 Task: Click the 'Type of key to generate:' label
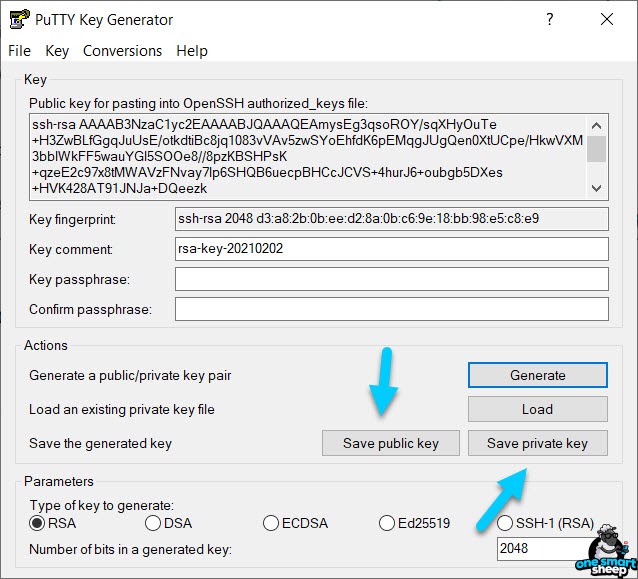point(102,505)
